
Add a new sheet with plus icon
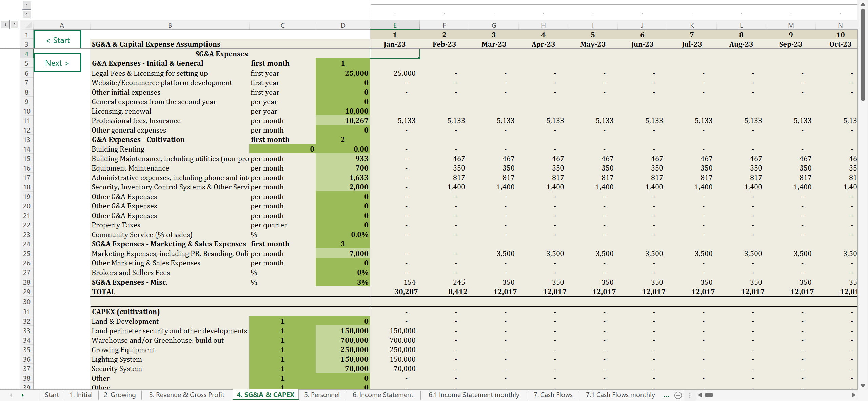(x=678, y=395)
